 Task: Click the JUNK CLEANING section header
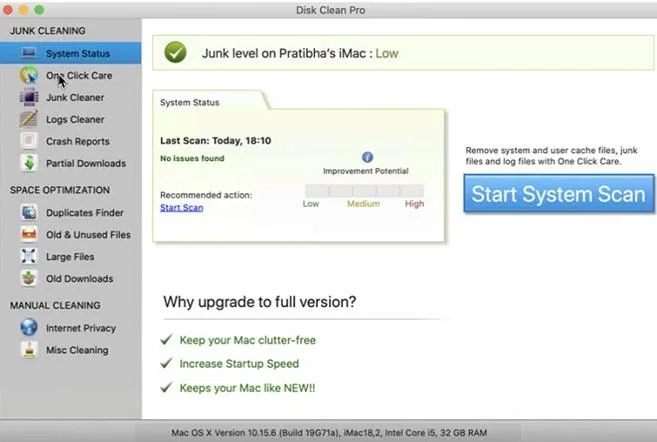tap(48, 31)
